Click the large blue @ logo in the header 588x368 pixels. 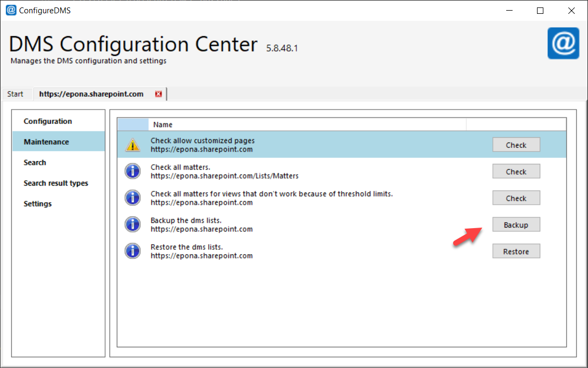click(x=563, y=43)
